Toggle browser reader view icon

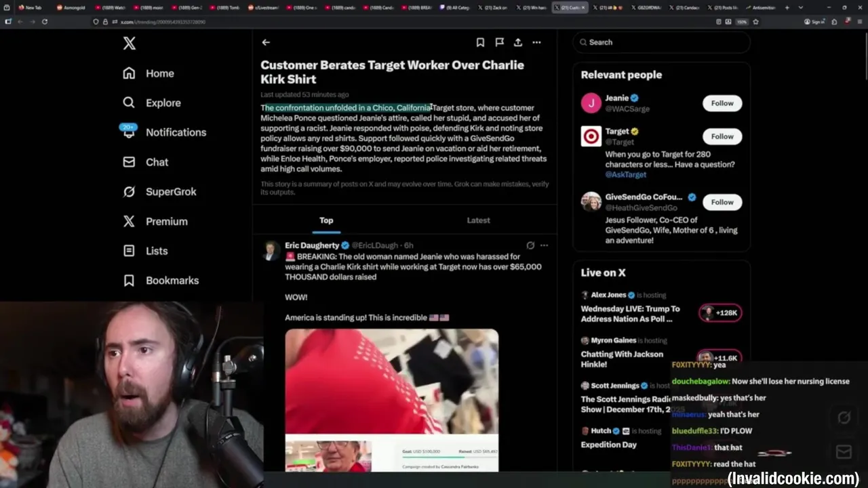[x=719, y=22]
